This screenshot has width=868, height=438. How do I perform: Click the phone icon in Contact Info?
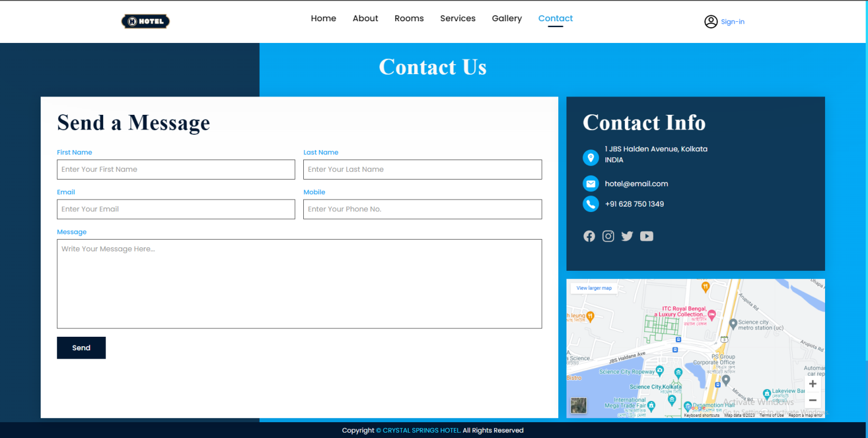click(x=591, y=204)
